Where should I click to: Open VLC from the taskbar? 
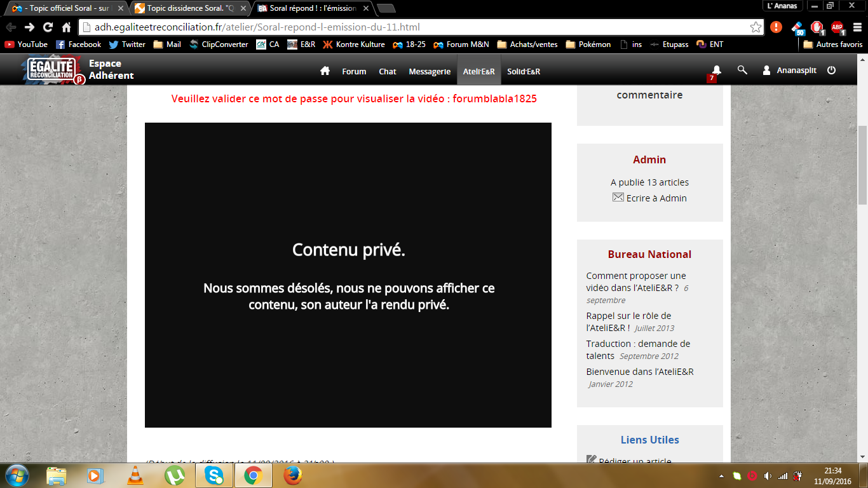(135, 475)
